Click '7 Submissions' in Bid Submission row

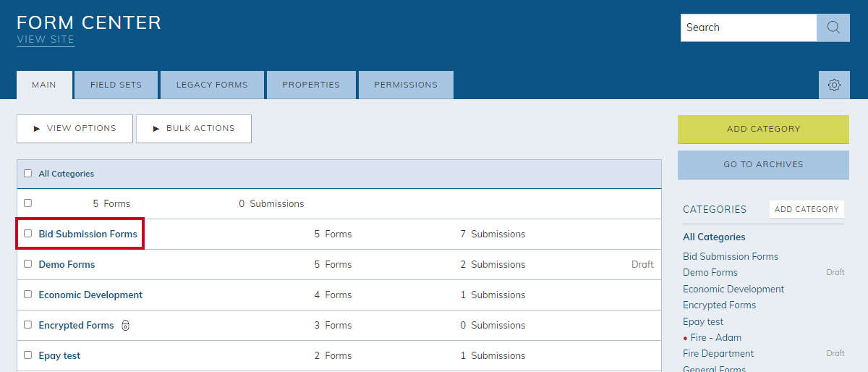493,234
